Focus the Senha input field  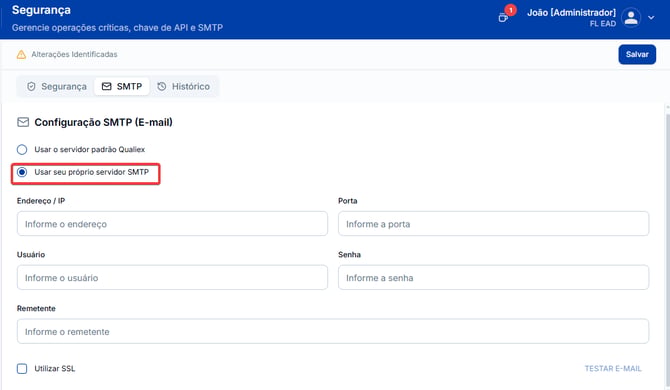point(493,277)
